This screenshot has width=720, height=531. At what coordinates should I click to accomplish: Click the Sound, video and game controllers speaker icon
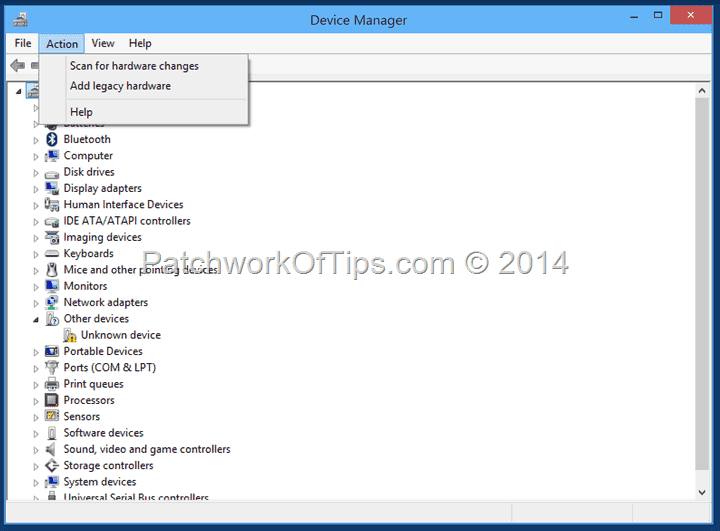(52, 449)
